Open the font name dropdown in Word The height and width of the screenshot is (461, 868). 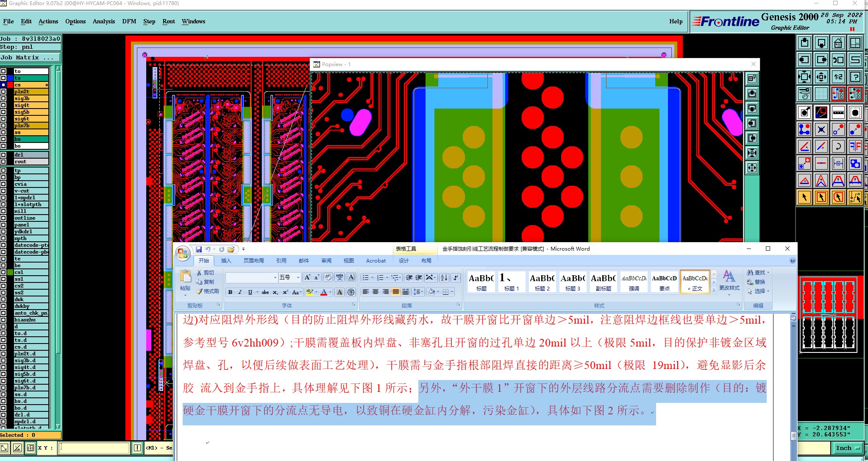pyautogui.click(x=275, y=277)
